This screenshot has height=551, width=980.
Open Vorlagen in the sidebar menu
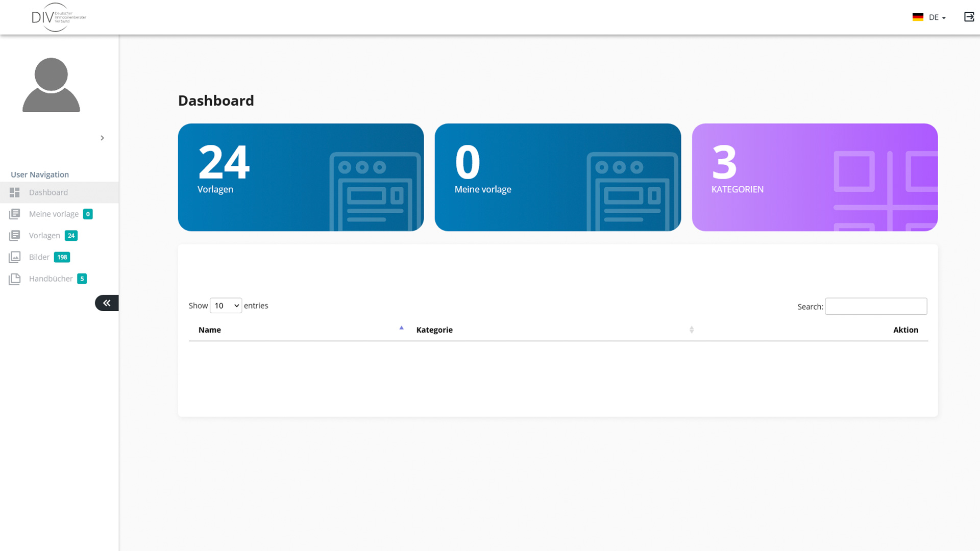[44, 235]
